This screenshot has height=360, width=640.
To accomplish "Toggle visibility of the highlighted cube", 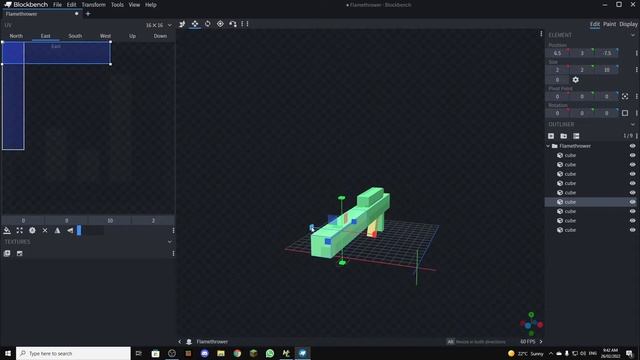I will [632, 202].
